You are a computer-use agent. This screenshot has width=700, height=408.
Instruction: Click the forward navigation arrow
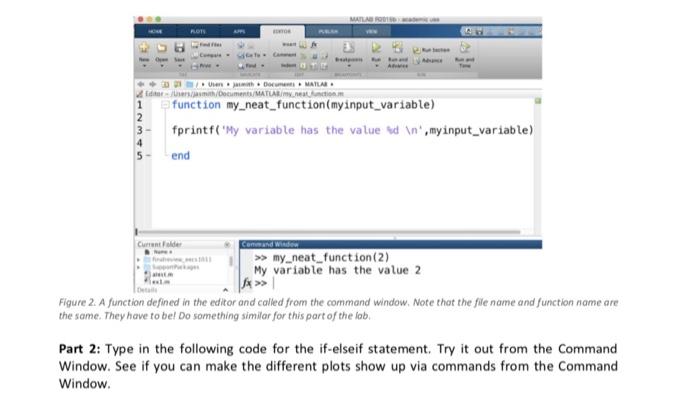pyautogui.click(x=152, y=84)
